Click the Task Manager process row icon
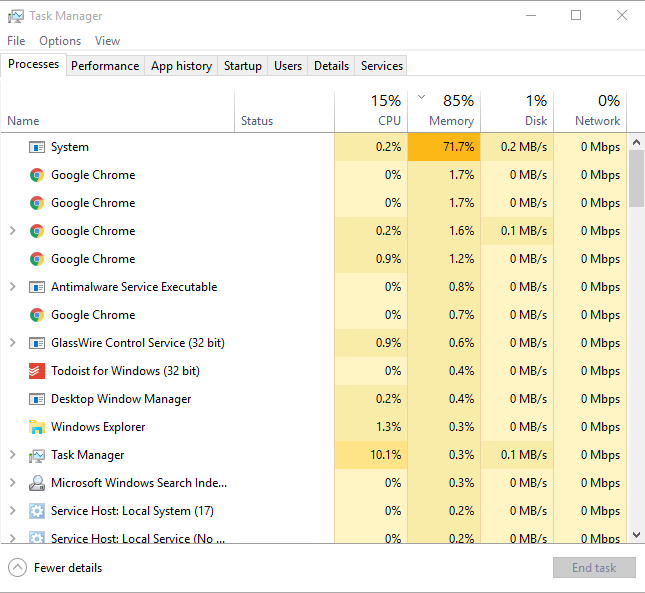Image resolution: width=645 pixels, height=593 pixels. tap(37, 455)
